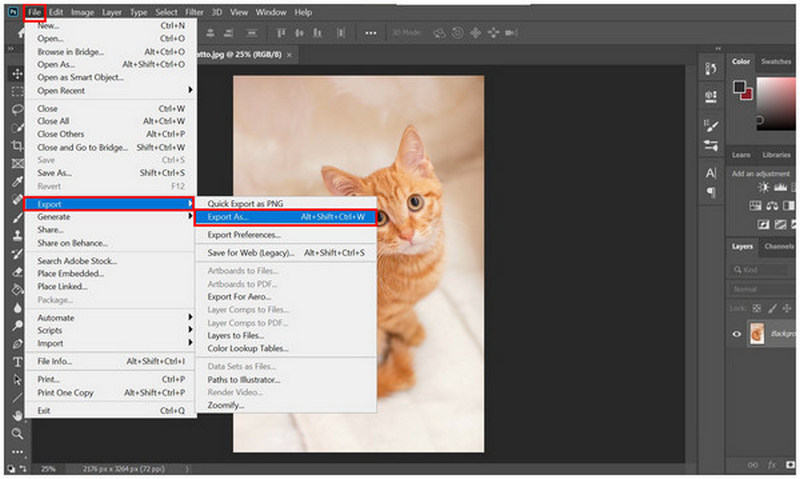Choose Export As from the Export submenu
This screenshot has height=479, width=800.
pyautogui.click(x=286, y=217)
